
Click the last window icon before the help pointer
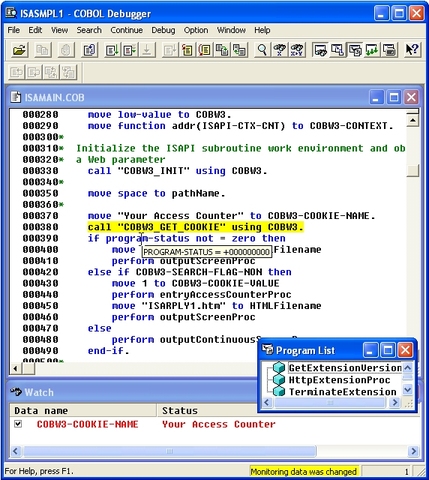tap(389, 50)
